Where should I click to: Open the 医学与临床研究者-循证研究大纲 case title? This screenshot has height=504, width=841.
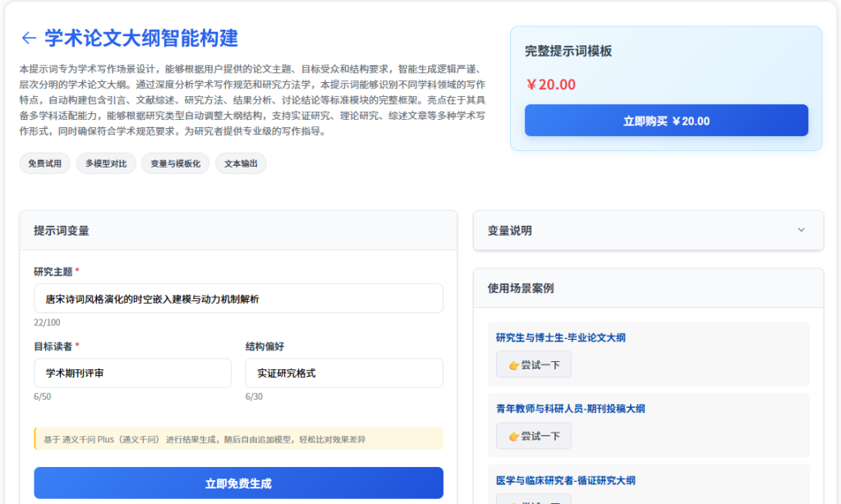pos(565,480)
